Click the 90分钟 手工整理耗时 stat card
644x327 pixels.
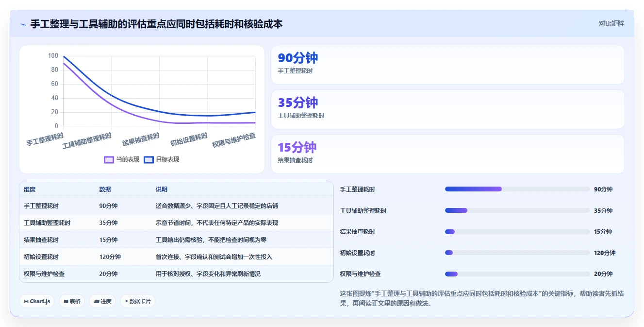(447, 65)
